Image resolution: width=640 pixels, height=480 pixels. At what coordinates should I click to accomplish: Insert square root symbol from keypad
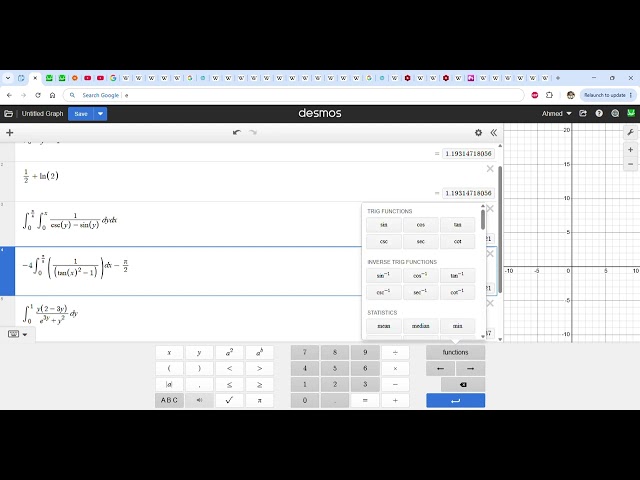[229, 400]
